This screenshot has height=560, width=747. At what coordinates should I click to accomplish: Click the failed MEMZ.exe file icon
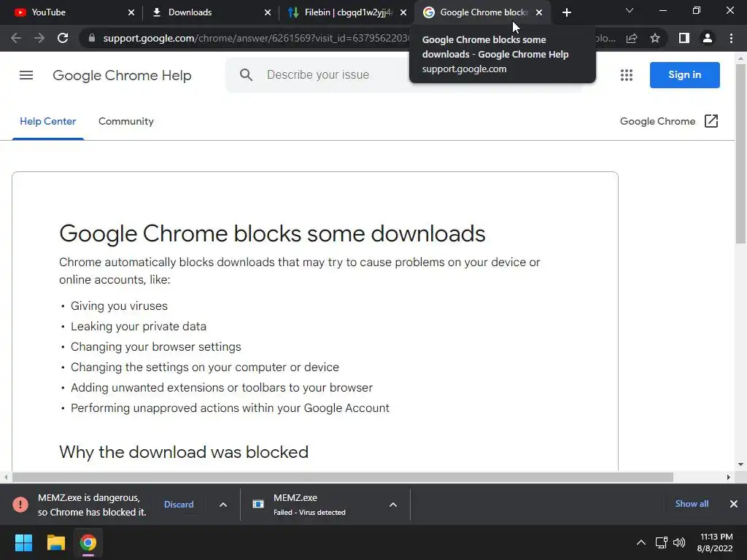tap(258, 505)
